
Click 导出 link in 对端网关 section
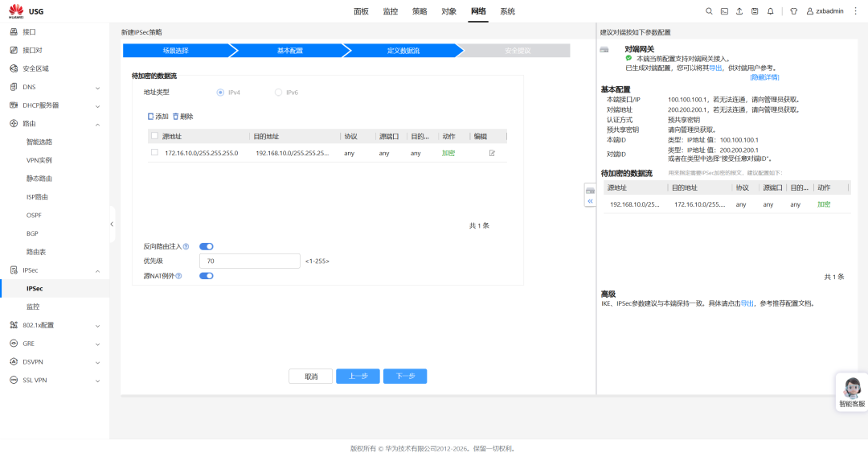716,68
